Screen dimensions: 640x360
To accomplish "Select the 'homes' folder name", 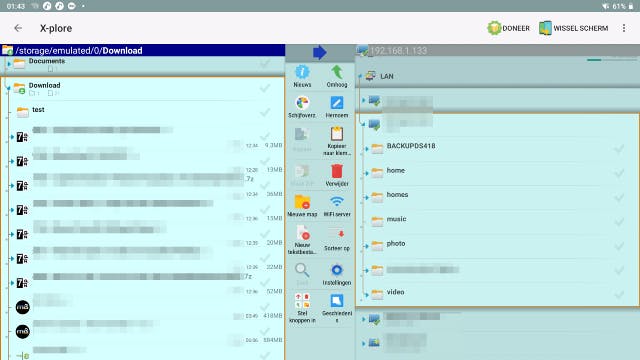I will tap(398, 195).
